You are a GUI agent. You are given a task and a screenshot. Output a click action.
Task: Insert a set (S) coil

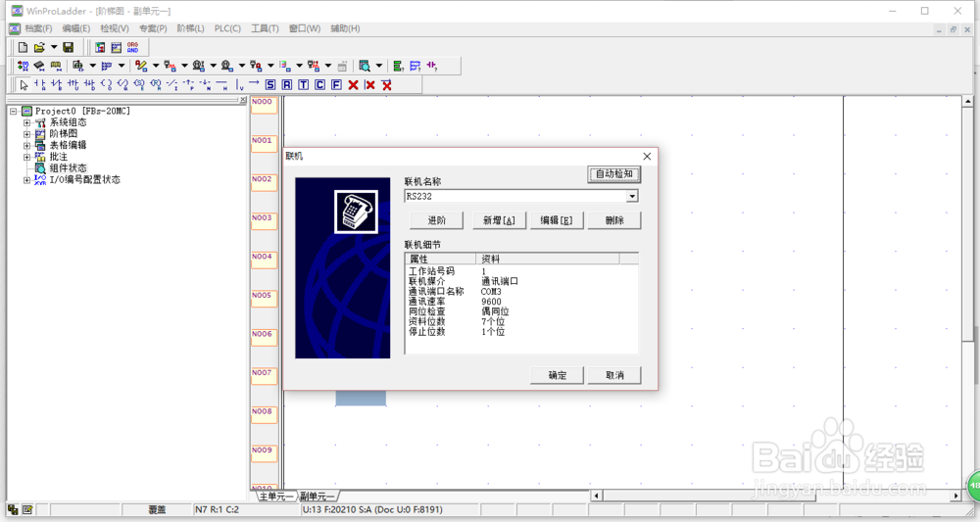(139, 85)
